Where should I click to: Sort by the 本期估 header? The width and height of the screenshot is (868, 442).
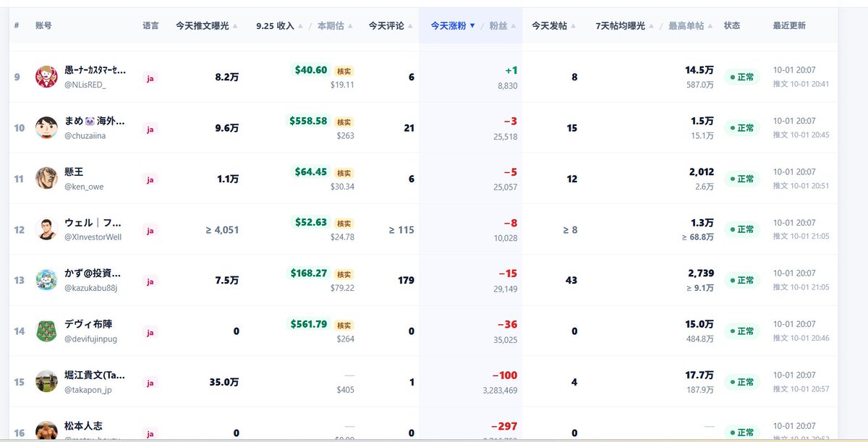[x=335, y=26]
